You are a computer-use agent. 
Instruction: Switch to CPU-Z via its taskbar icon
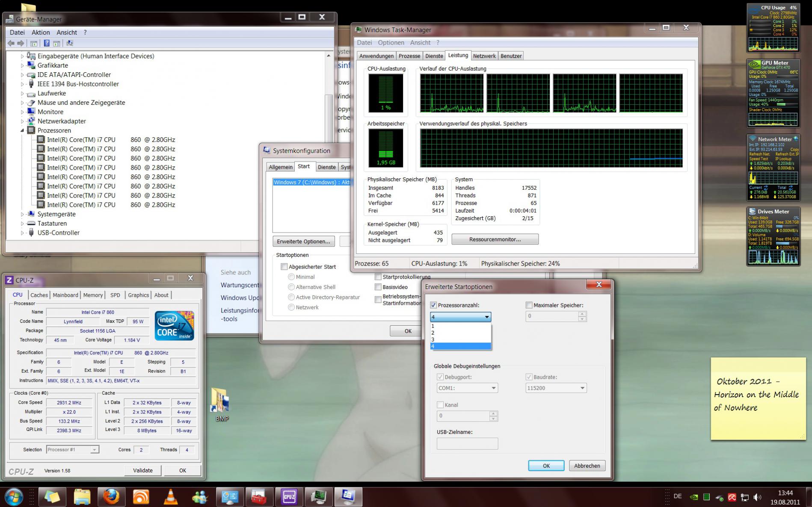(289, 497)
